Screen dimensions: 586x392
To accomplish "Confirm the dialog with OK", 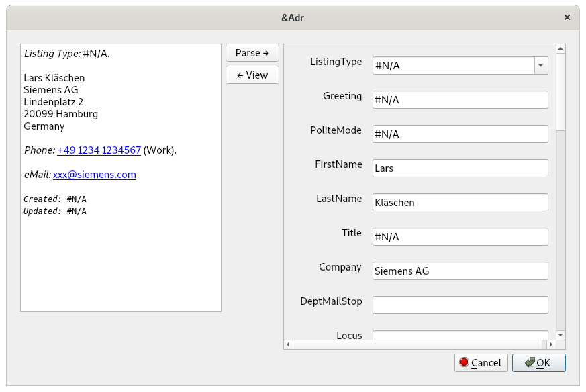I will tap(538, 362).
